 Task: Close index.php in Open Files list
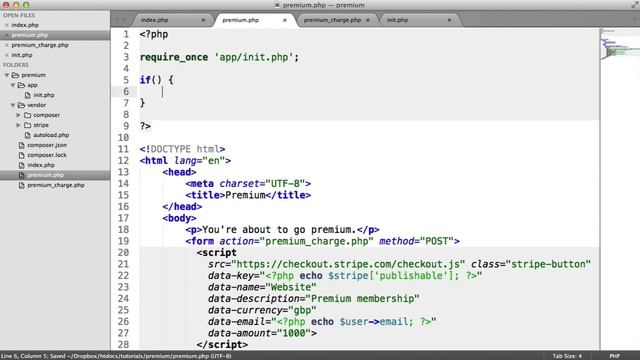click(x=7, y=25)
